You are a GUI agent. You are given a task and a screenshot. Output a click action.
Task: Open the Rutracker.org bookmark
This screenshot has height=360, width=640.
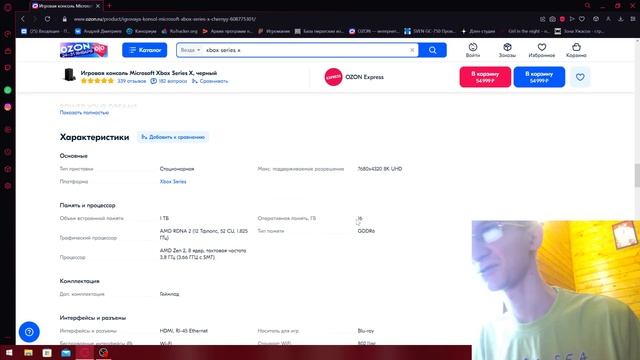coord(180,31)
